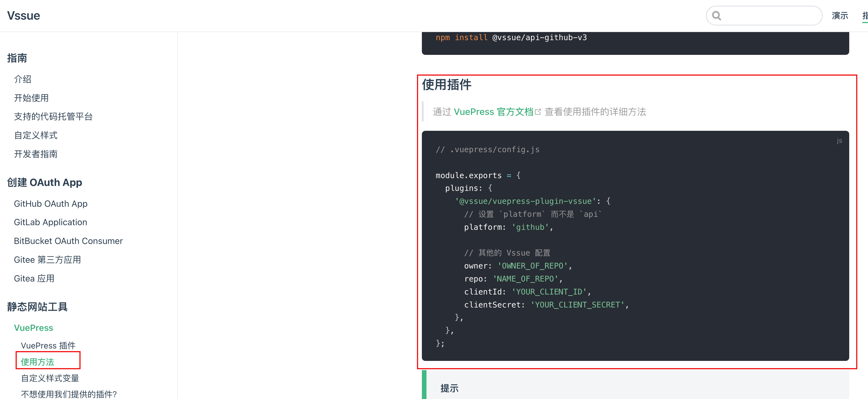Click the npm install command line
This screenshot has height=399, width=868.
click(511, 38)
